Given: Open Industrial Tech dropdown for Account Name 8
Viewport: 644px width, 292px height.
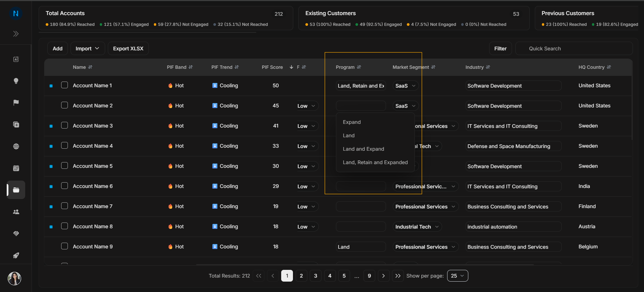Looking at the screenshot, I should click(417, 227).
